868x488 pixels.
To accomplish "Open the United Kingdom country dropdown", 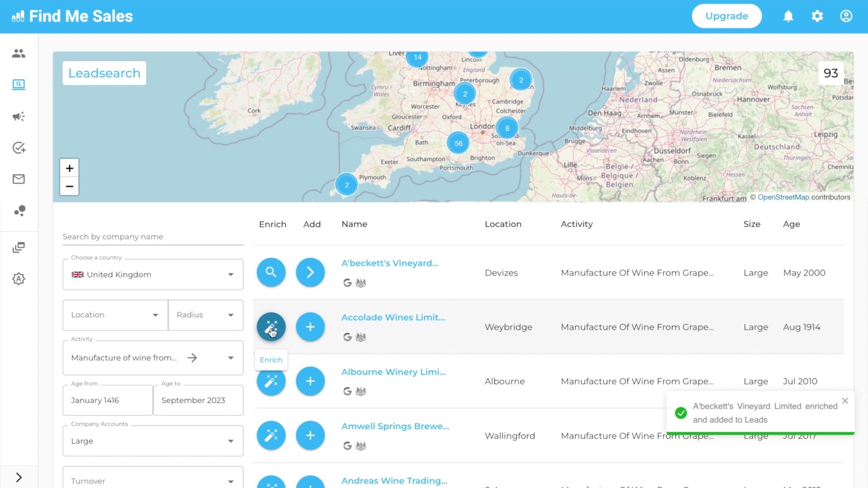I will pyautogui.click(x=153, y=275).
